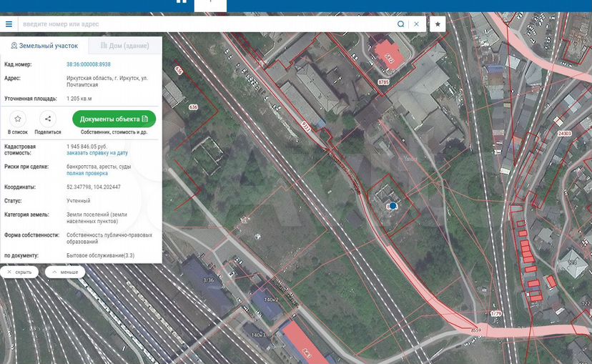Viewport: 592px width, 364px height.
Task: Open the hamburger menu beside search field
Action: [x=9, y=24]
